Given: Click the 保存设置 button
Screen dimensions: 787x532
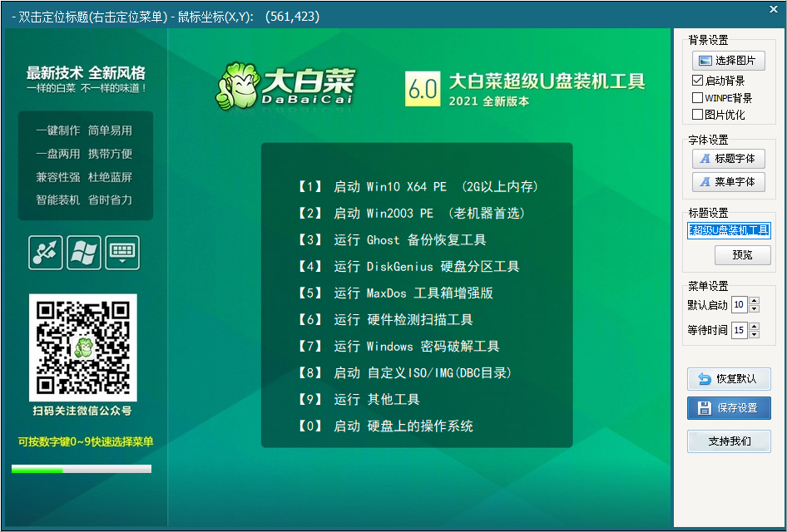Looking at the screenshot, I should tap(729, 408).
